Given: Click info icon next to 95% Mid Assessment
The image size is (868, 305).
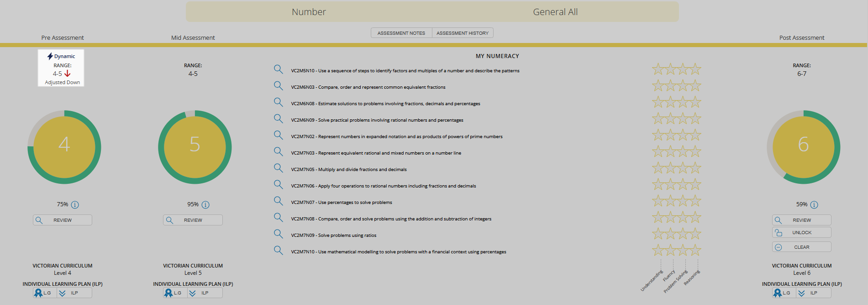Looking at the screenshot, I should (205, 205).
